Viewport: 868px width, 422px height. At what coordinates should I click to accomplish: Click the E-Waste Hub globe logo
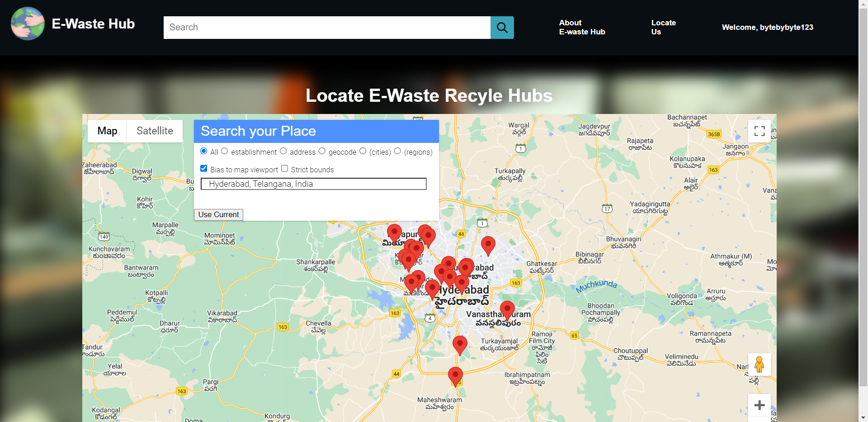coord(27,24)
